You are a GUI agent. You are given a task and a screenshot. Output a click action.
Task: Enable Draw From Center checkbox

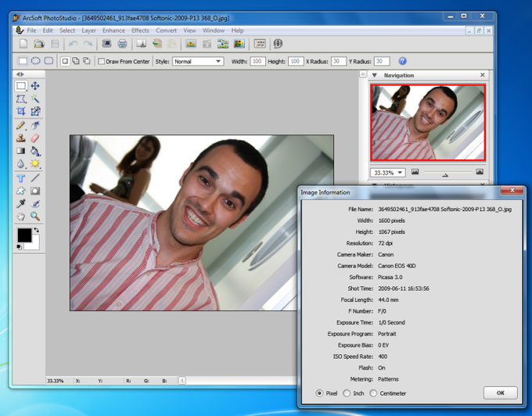pyautogui.click(x=102, y=61)
